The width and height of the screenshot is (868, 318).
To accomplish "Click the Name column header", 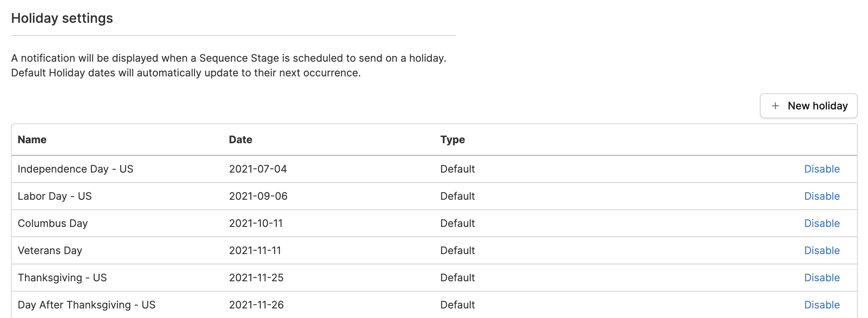I will coord(32,140).
